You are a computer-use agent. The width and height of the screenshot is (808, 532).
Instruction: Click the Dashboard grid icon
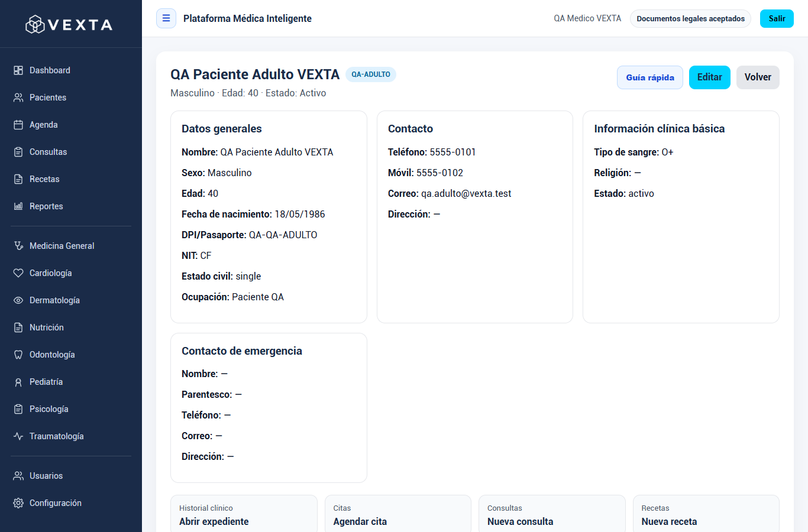pyautogui.click(x=18, y=70)
